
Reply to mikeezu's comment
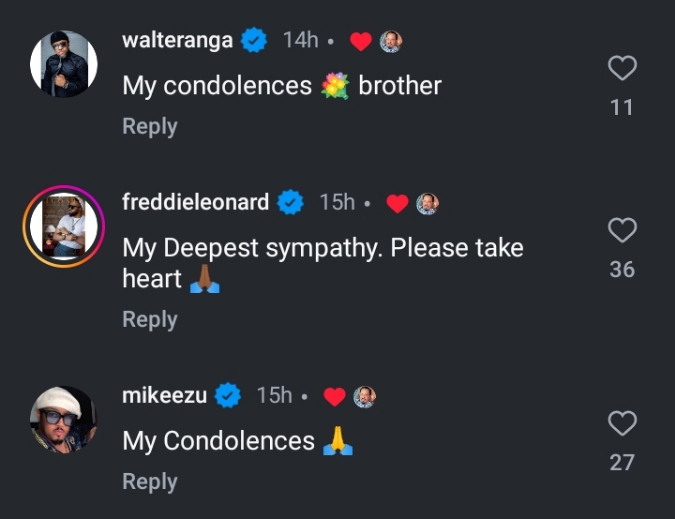pos(149,482)
